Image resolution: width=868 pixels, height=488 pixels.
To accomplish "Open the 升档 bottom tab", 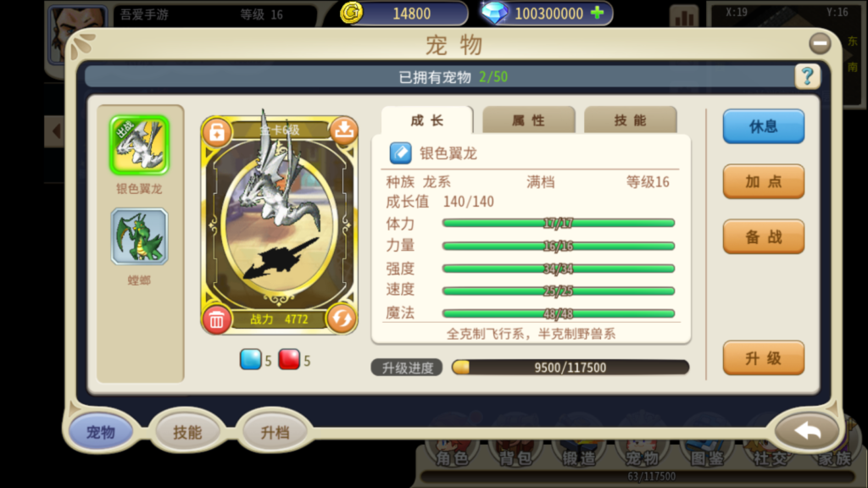I will coord(275,432).
